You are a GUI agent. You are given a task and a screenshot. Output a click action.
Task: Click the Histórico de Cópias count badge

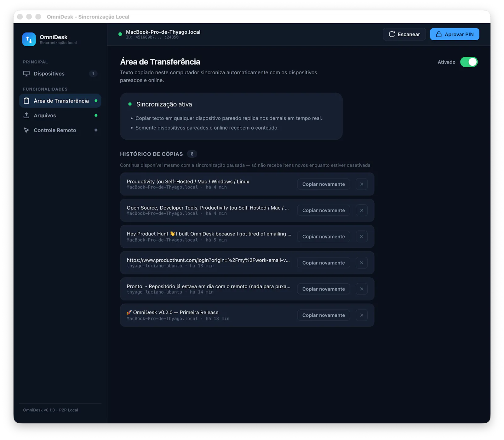[x=192, y=154]
